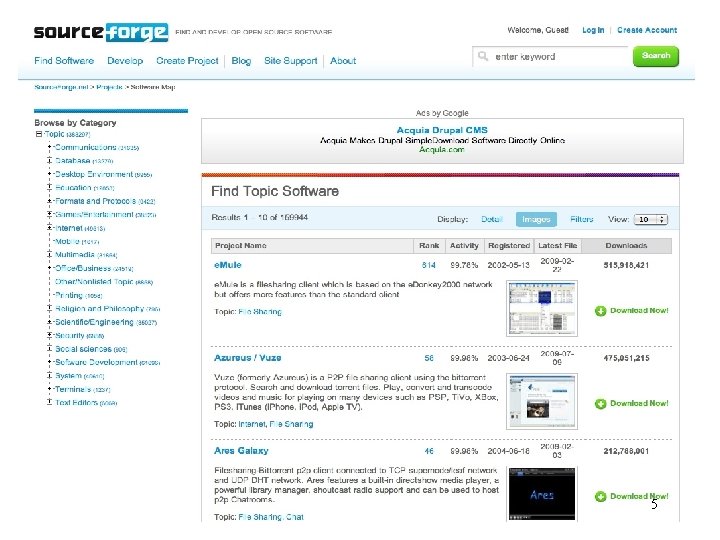Click Download Now! for eMule
This screenshot has height=540, width=720.
coord(639,310)
